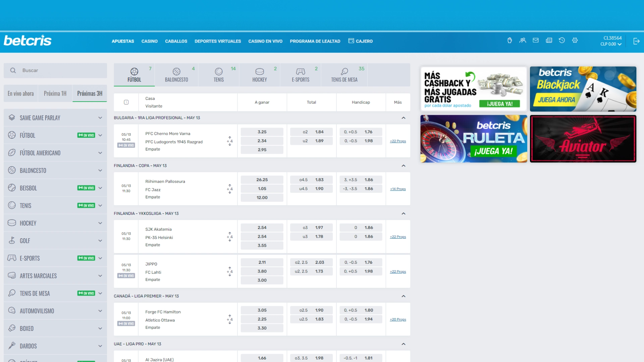
Task: Select the Tenis de Mesa sport tab
Action: click(x=344, y=75)
